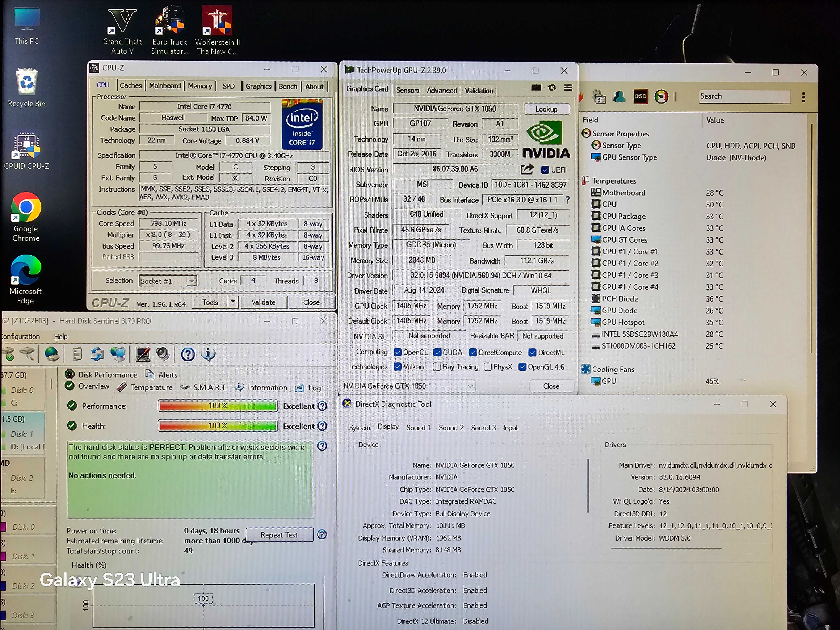
Task: Click report document toolbar icon in Hard Disk Sentinel
Action: 77,354
